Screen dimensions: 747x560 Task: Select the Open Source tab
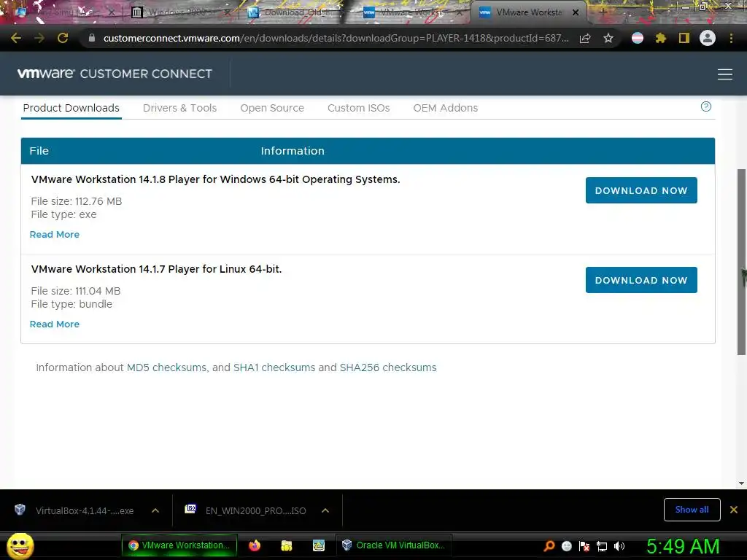click(x=272, y=108)
